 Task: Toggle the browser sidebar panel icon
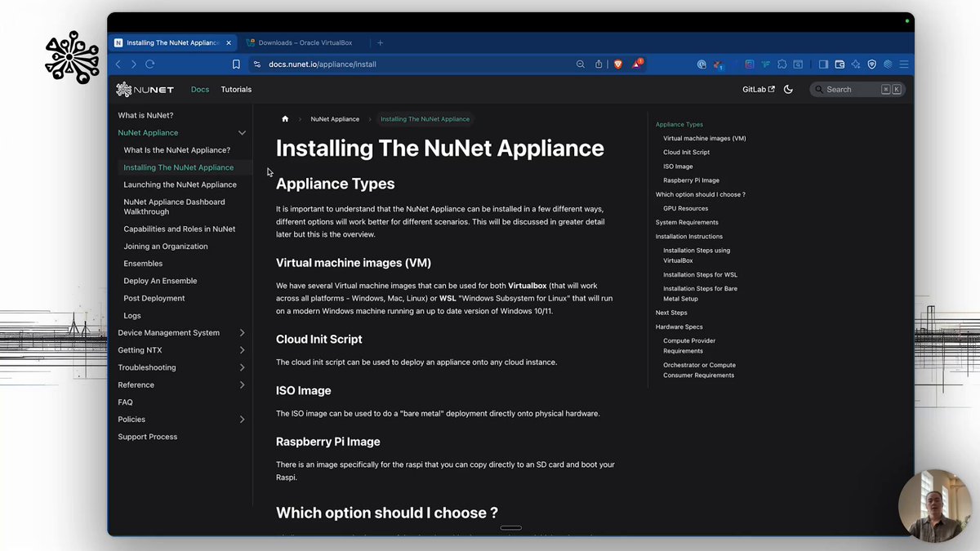coord(823,64)
